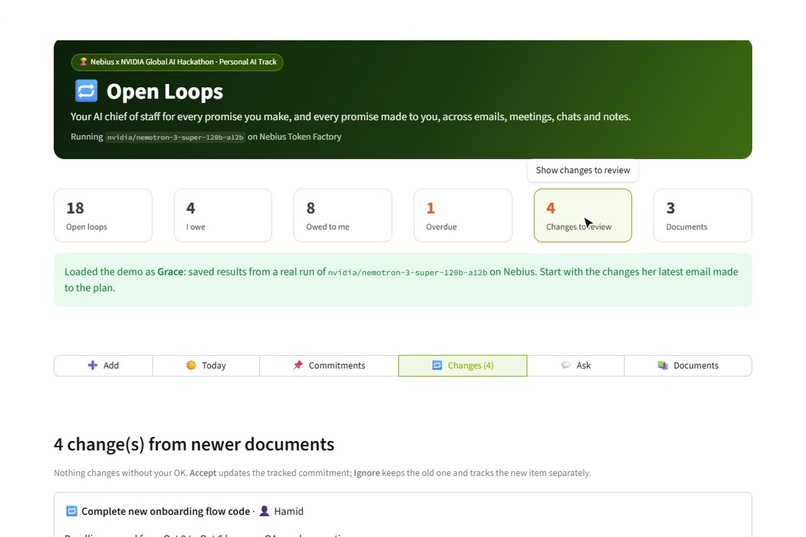Click the 8 Owed to me card
This screenshot has height=537, width=806.
tap(343, 215)
